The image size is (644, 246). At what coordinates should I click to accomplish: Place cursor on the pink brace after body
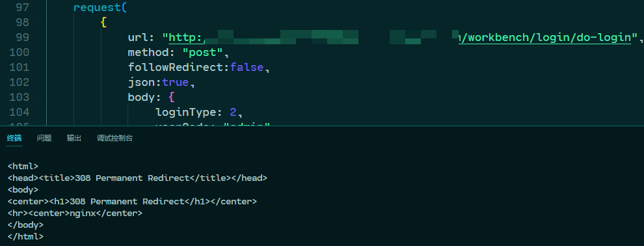tap(172, 98)
